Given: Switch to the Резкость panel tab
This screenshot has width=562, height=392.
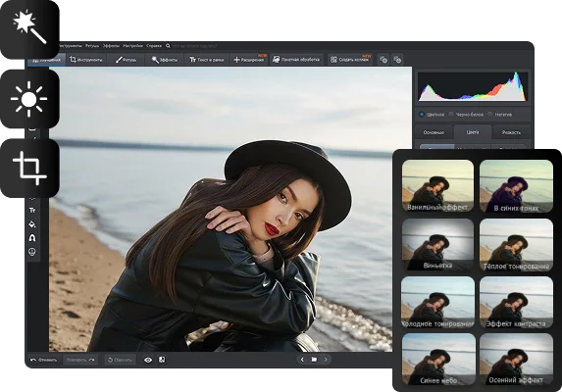Looking at the screenshot, I should (511, 132).
